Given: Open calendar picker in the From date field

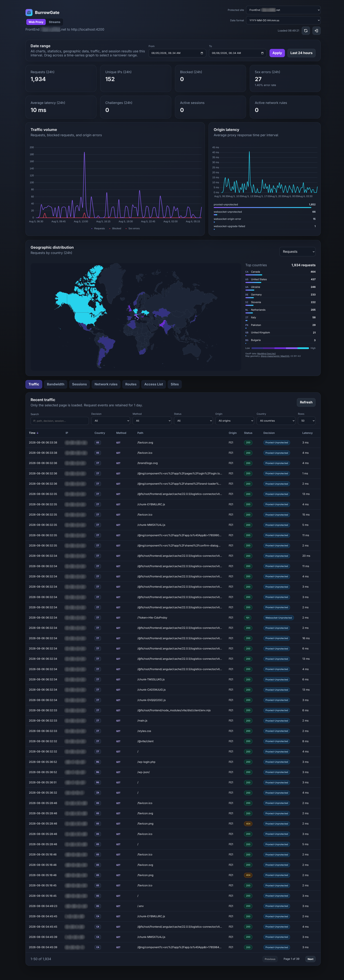Looking at the screenshot, I should [202, 53].
